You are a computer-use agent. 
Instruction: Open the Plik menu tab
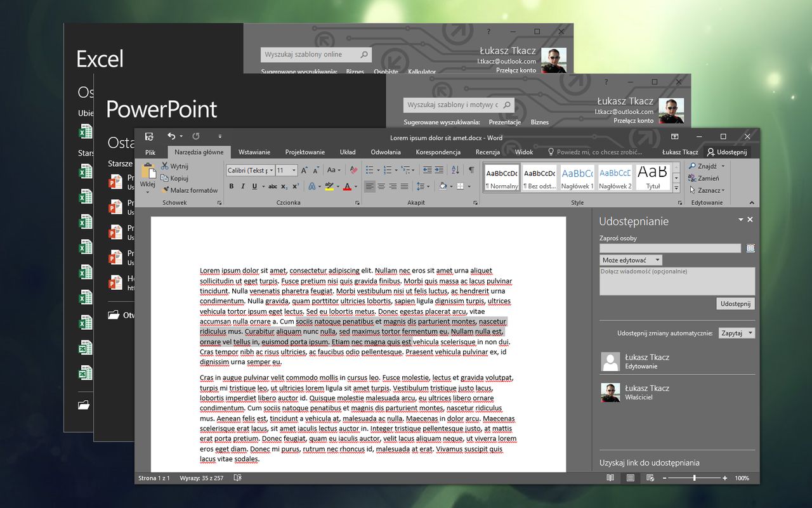click(x=150, y=152)
